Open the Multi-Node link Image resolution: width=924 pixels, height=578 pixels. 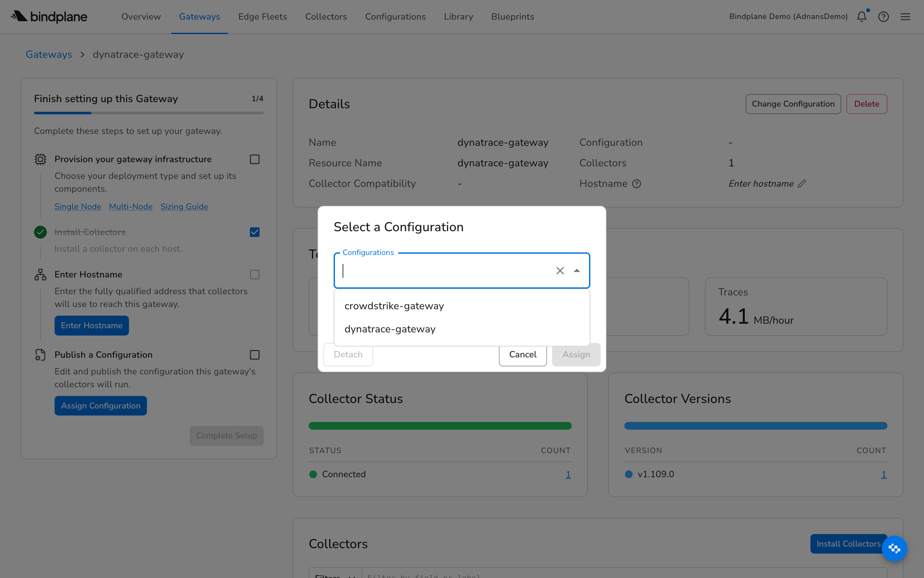[131, 207]
